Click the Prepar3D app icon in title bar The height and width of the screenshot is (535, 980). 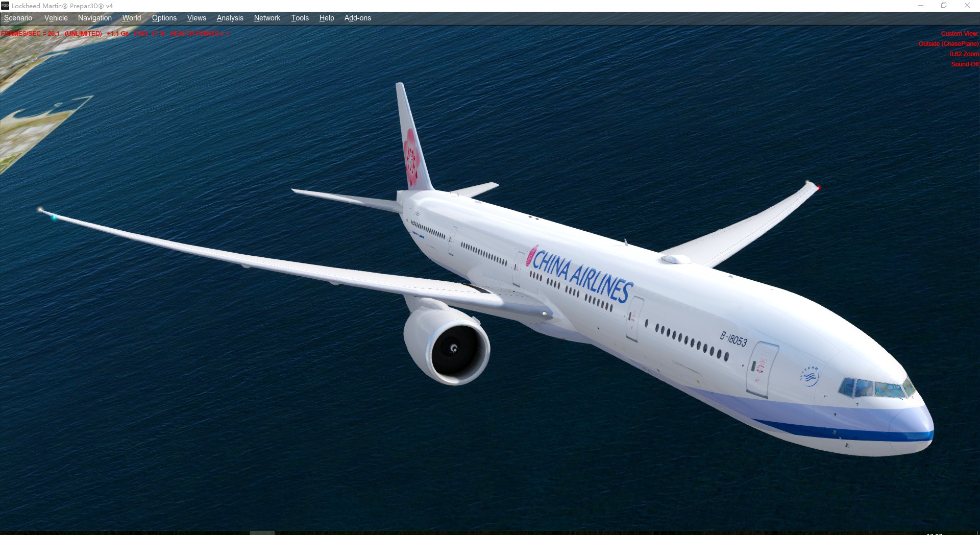point(5,6)
